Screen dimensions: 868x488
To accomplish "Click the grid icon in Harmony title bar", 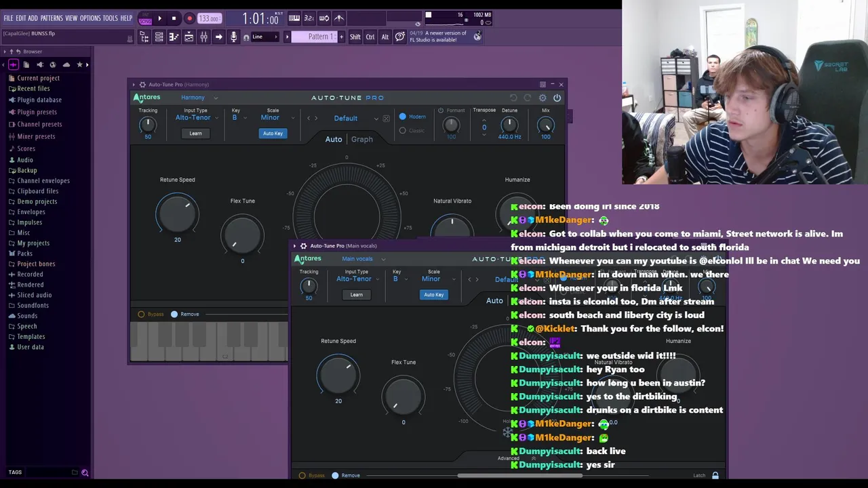I will point(542,85).
